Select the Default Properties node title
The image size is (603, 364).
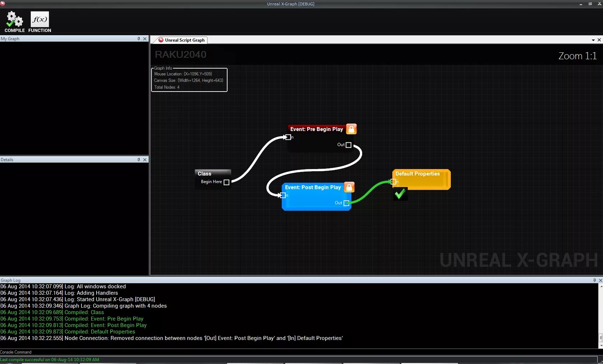pyautogui.click(x=417, y=174)
